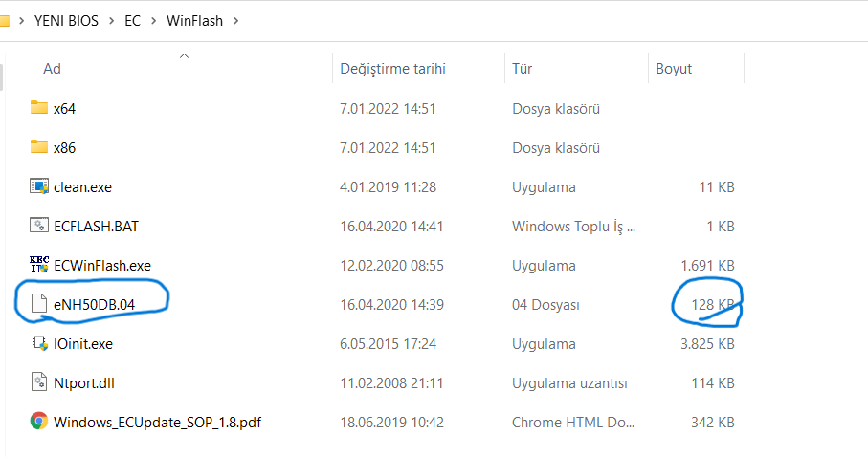Image resolution: width=868 pixels, height=457 pixels.
Task: Select the Ntport.dll file name
Action: (84, 383)
